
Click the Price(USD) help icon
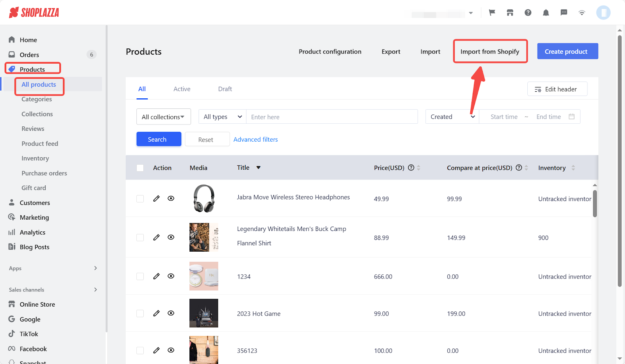point(411,167)
